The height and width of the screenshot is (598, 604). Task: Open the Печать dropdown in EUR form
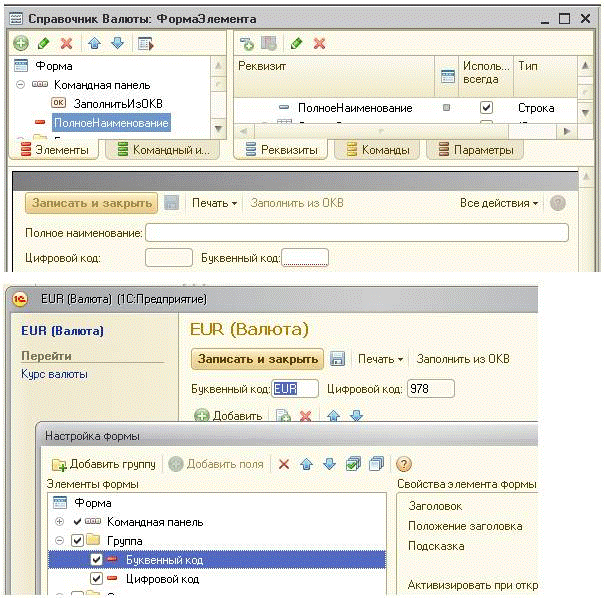380,359
